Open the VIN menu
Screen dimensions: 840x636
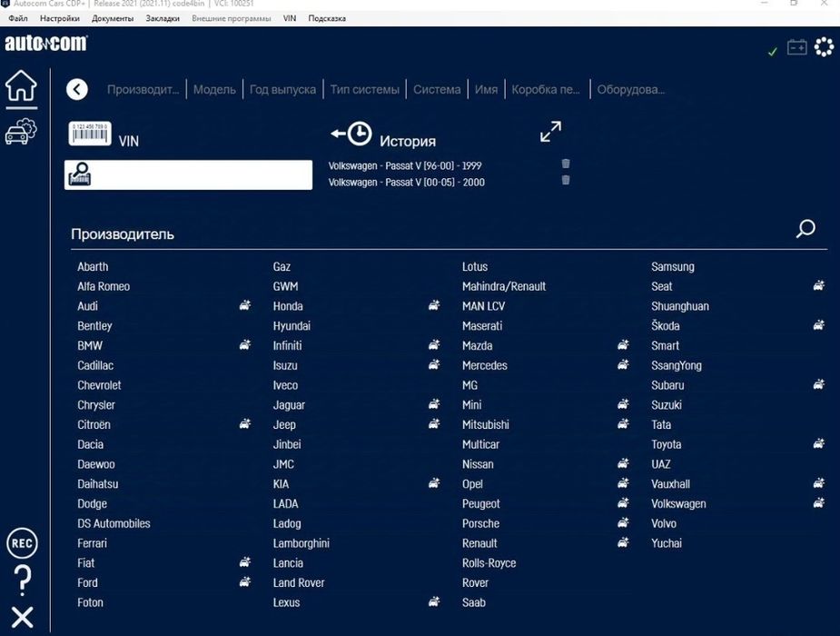[x=290, y=18]
